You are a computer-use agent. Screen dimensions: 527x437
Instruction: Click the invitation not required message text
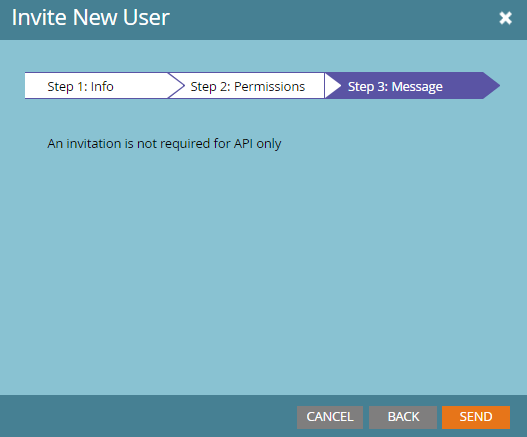point(164,144)
